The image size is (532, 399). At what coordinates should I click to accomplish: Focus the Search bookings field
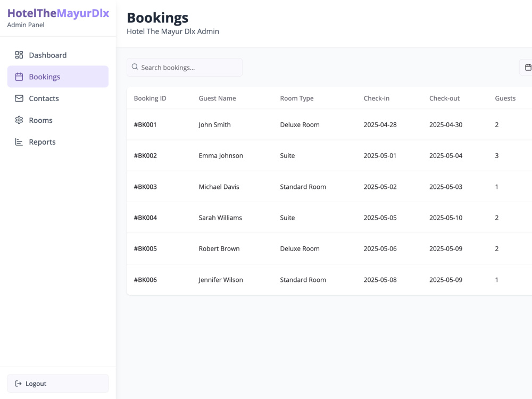[185, 67]
